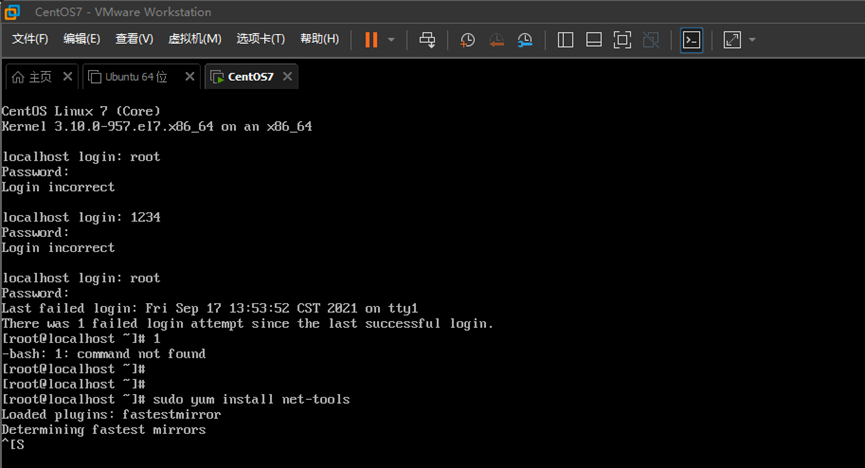Click the 'sudo yum install net-tools' command line
This screenshot has height=468, width=865.
[x=252, y=399]
